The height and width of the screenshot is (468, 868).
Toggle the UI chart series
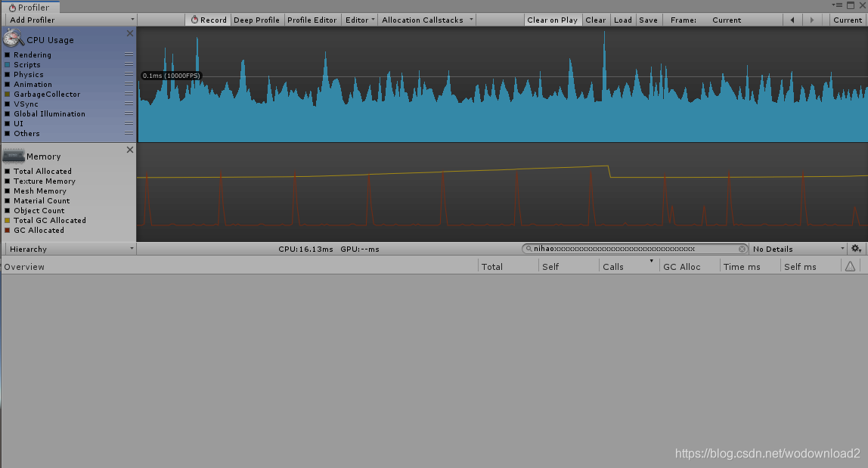click(x=8, y=123)
